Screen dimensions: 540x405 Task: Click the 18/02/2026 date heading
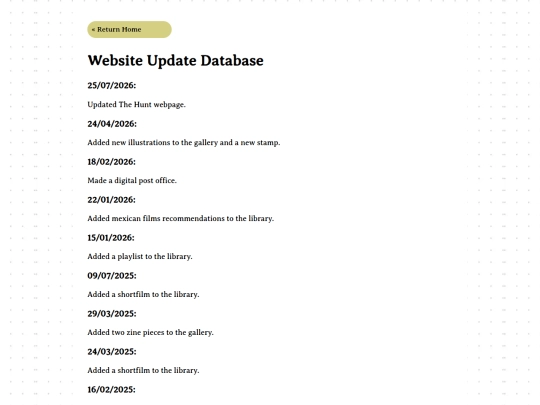(112, 162)
